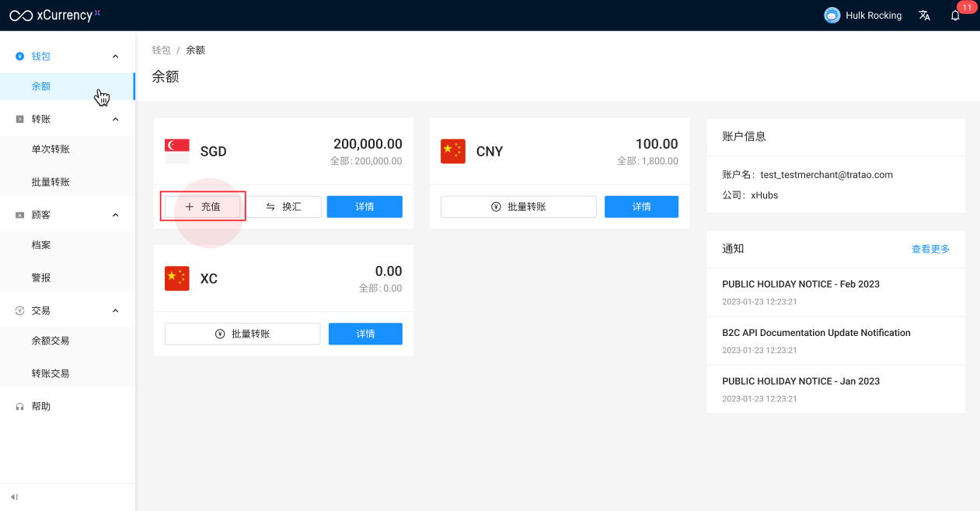Select 余额 in the sidebar
This screenshot has width=980, height=511.
(68, 86)
